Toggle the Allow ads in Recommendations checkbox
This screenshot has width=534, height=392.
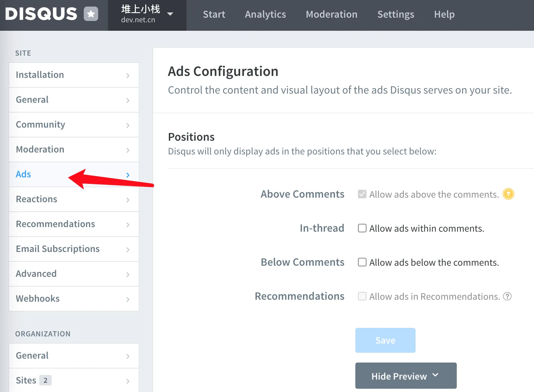coord(362,296)
